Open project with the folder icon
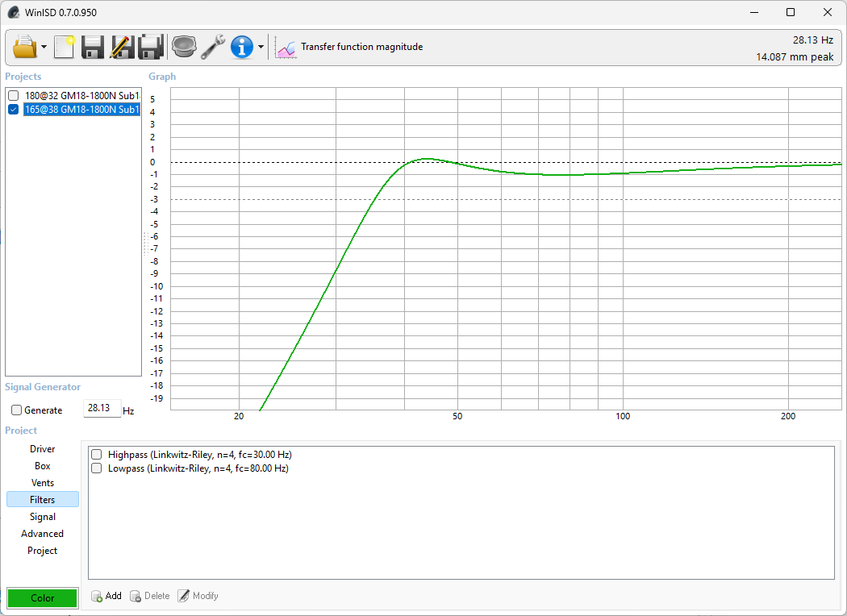Screen dimensions: 847x616 point(25,47)
